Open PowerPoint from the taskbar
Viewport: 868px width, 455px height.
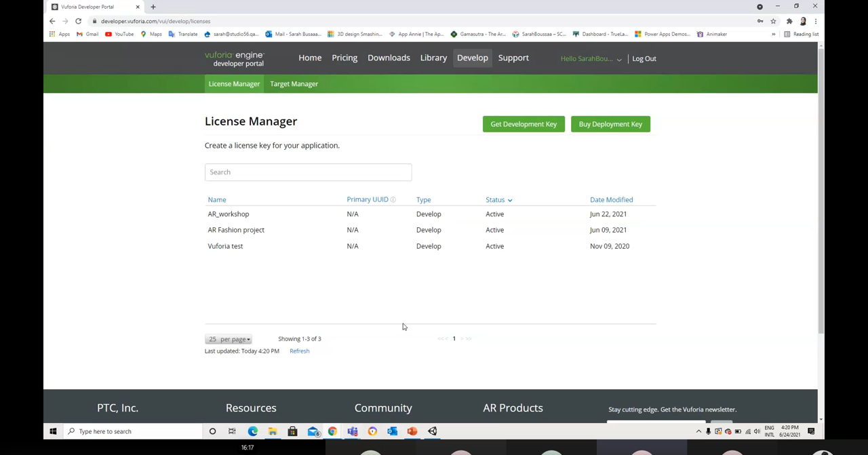412,431
